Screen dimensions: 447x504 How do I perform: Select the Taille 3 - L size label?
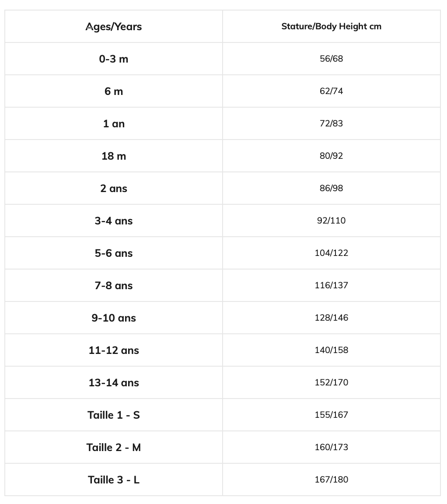tap(114, 480)
